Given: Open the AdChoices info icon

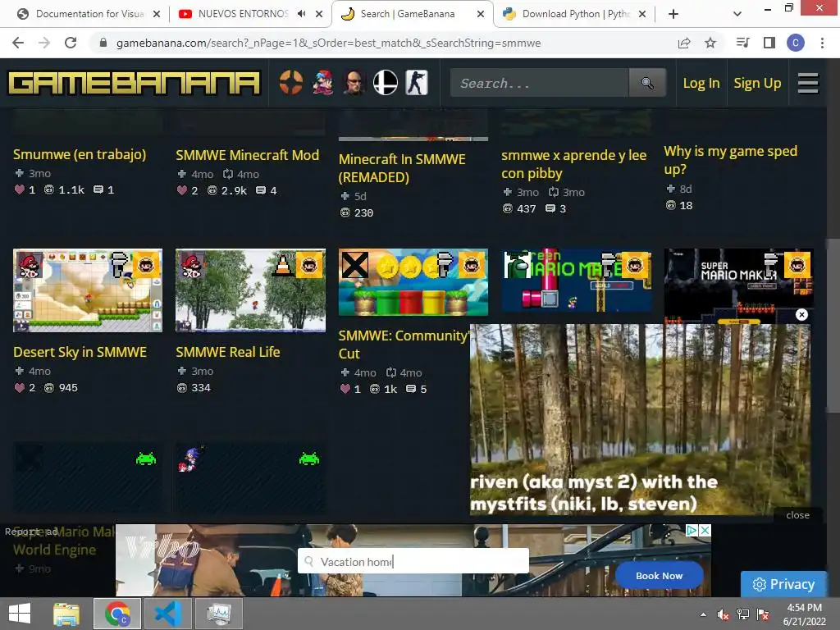Looking at the screenshot, I should [x=692, y=530].
